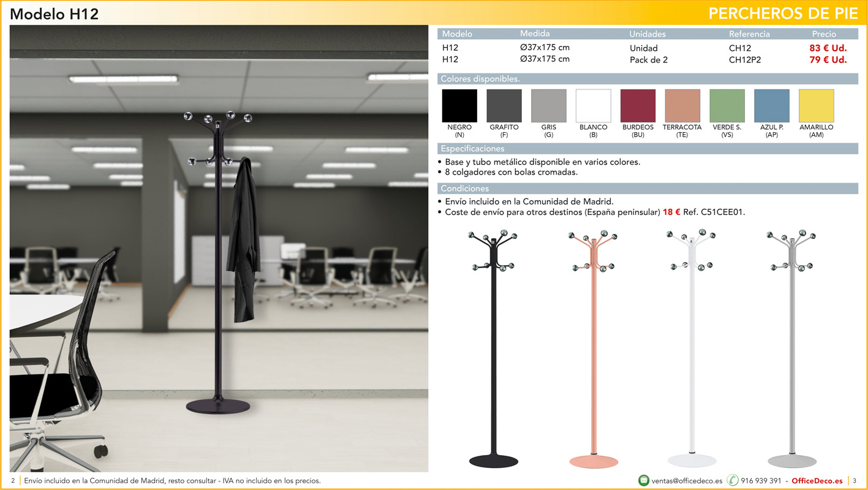
Task: Click the 'Pack de 2' cell
Action: 649,60
